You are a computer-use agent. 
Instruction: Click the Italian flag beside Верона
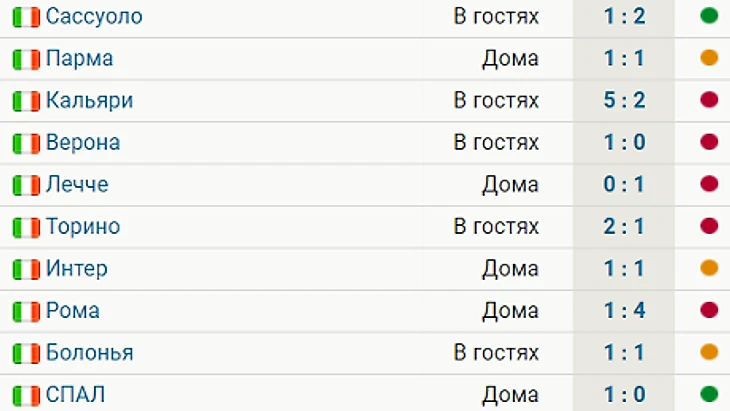click(x=26, y=143)
